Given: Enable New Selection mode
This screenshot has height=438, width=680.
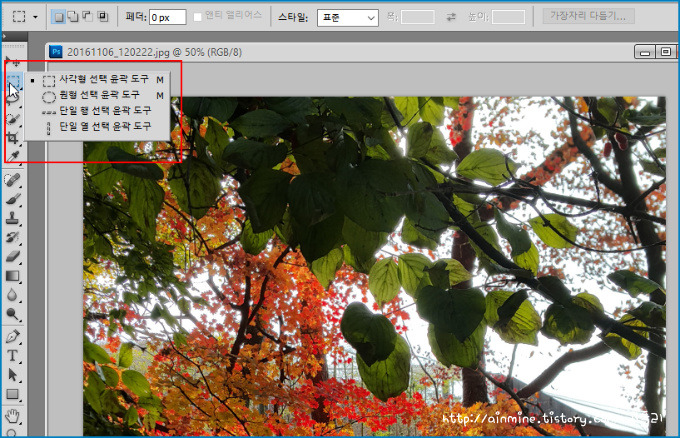Looking at the screenshot, I should pyautogui.click(x=58, y=17).
